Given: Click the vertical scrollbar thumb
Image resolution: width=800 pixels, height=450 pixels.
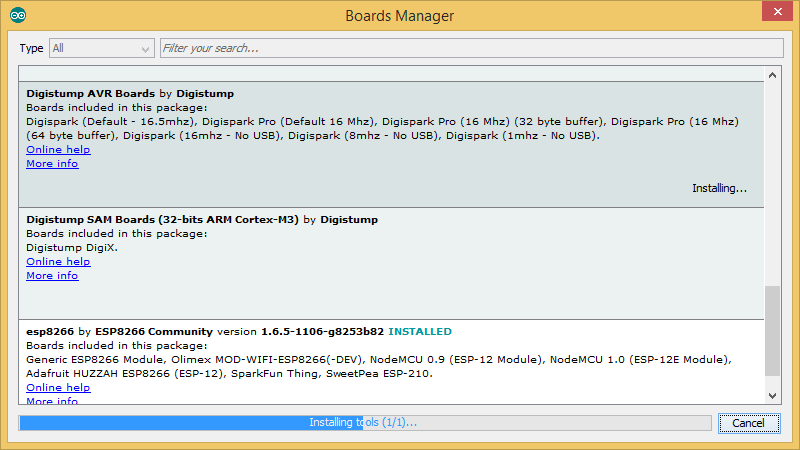Looking at the screenshot, I should (x=773, y=335).
